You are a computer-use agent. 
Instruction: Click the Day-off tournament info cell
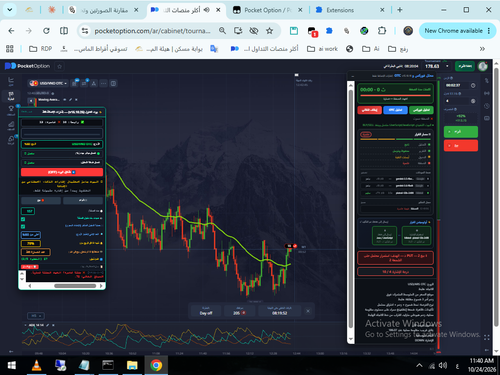[206, 311]
